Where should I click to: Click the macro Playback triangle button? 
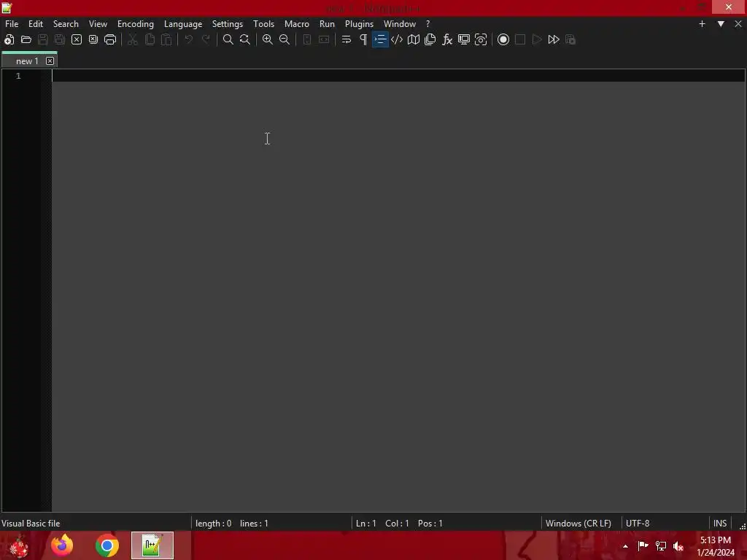click(x=537, y=39)
